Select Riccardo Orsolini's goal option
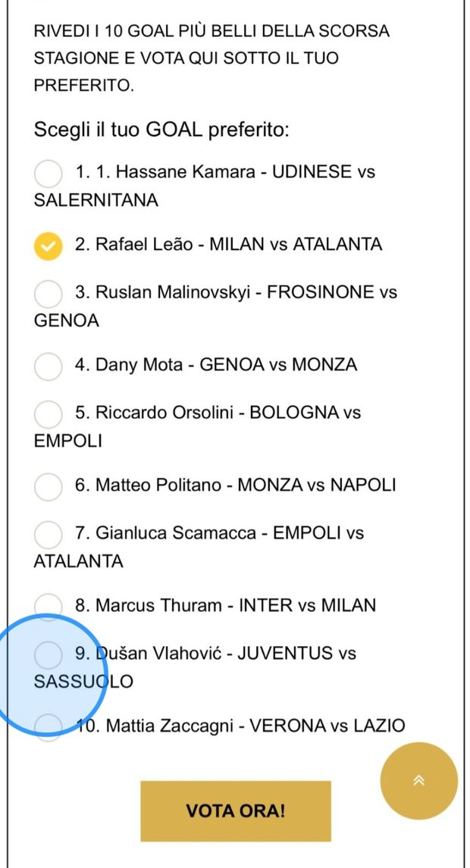The width and height of the screenshot is (470, 868). pos(49,414)
